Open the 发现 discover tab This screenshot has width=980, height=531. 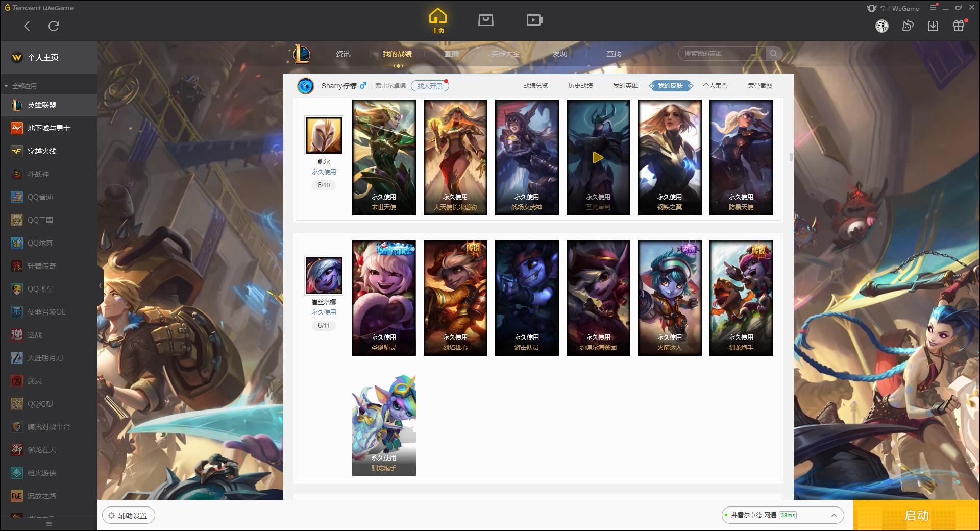(559, 54)
